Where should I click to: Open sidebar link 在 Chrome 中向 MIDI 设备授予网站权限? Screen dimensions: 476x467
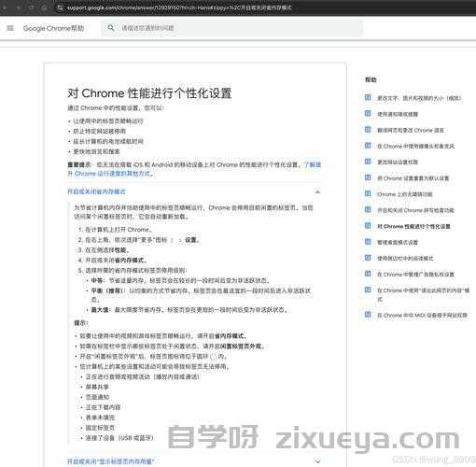tap(422, 316)
